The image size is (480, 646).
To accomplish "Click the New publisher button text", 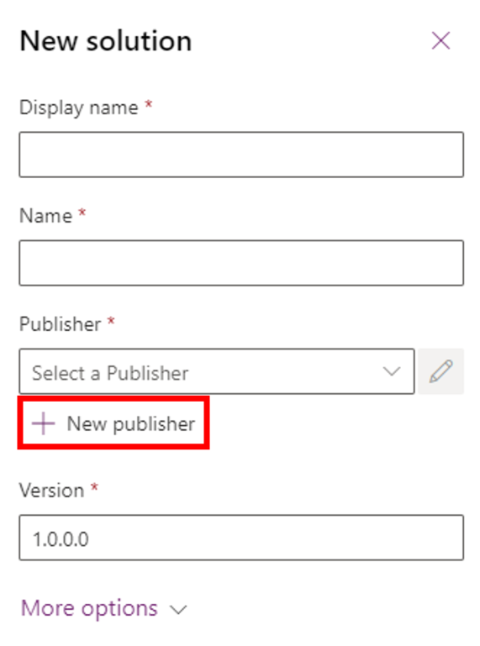I will [x=131, y=424].
